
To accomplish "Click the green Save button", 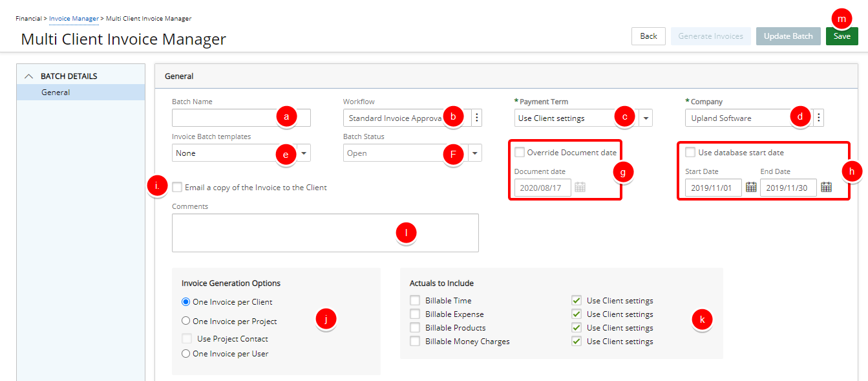I will pos(842,36).
